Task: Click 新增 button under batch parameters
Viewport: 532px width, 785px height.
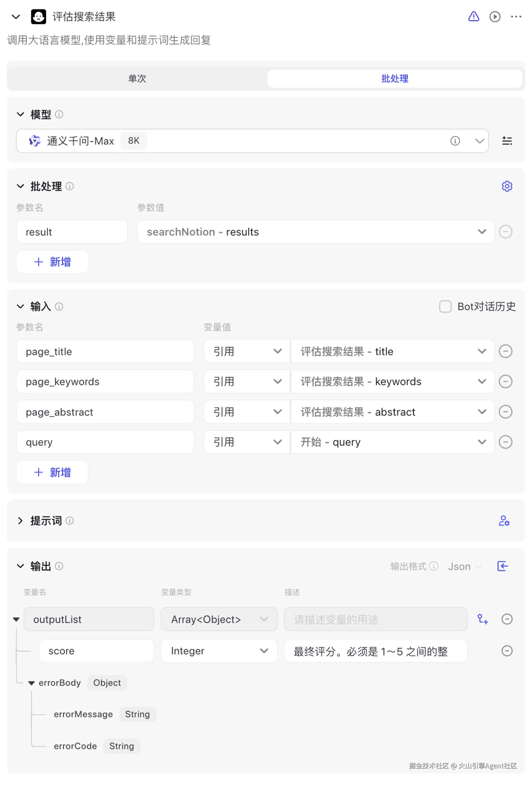Action: (x=52, y=262)
